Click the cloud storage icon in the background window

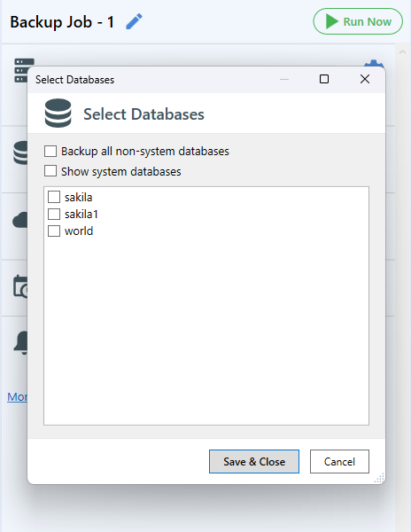[x=20, y=221]
